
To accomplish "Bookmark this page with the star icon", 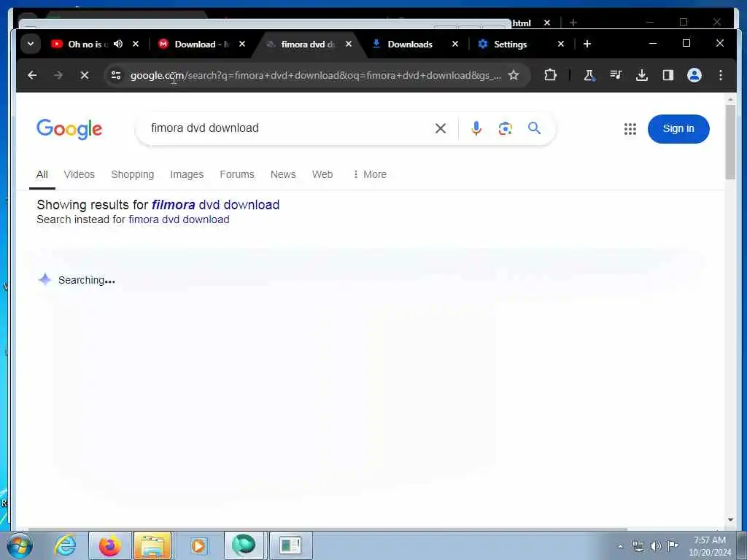I will coord(513,75).
